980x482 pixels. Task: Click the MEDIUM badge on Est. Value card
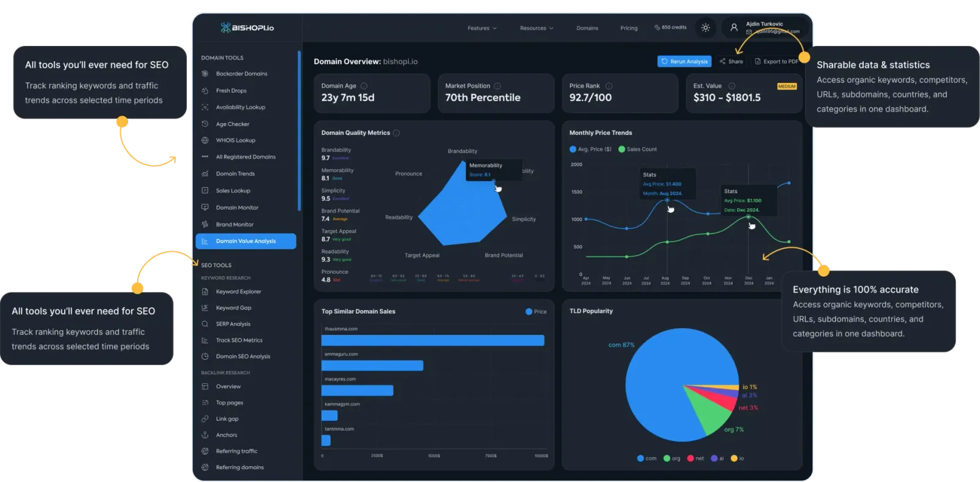click(x=786, y=86)
